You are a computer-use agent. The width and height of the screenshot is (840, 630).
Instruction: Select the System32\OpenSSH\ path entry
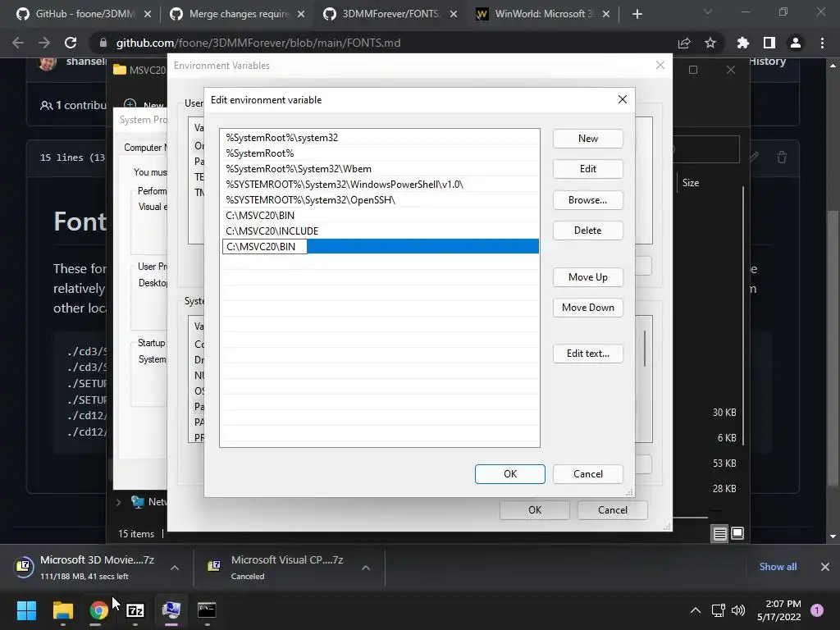click(x=379, y=200)
